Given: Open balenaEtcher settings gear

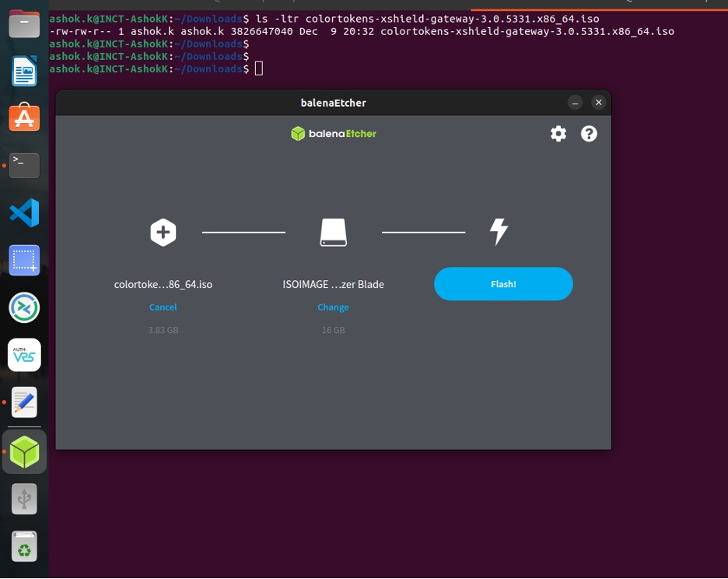Looking at the screenshot, I should [558, 134].
